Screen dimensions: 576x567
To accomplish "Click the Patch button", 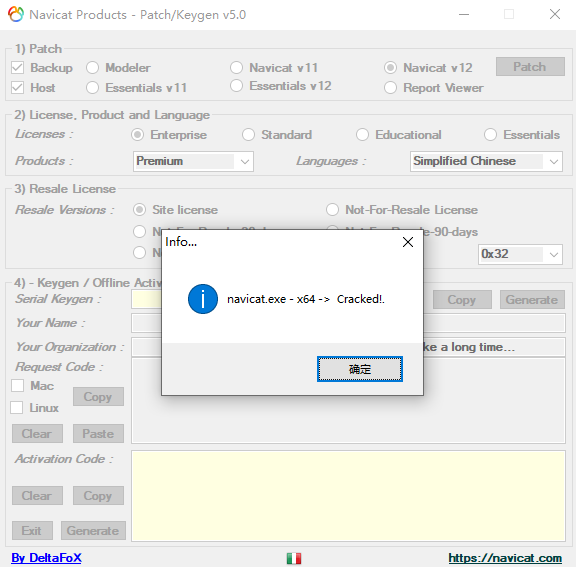I will (530, 66).
